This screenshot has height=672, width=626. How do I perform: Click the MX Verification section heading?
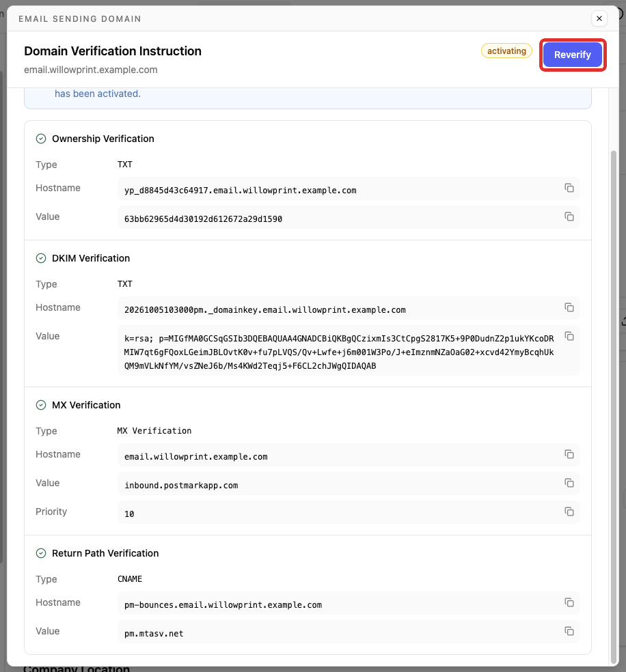86,405
